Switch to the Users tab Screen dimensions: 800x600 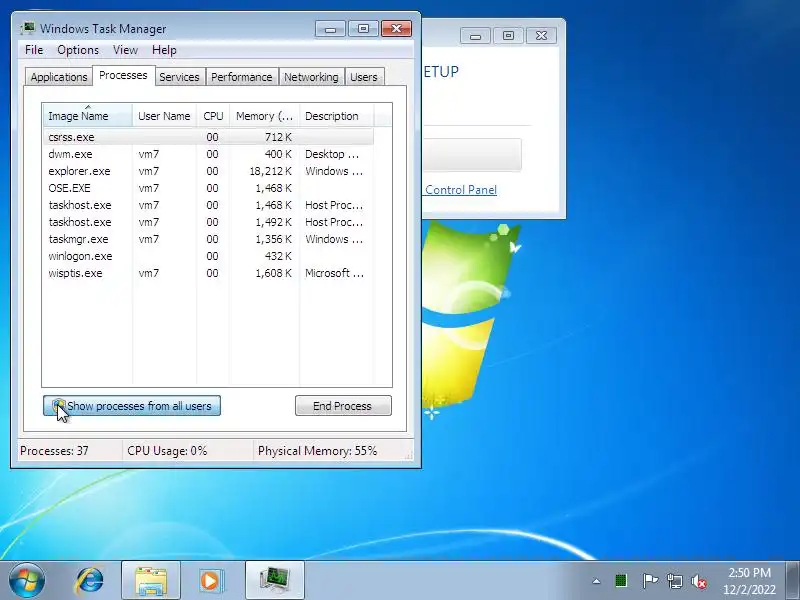pos(364,77)
